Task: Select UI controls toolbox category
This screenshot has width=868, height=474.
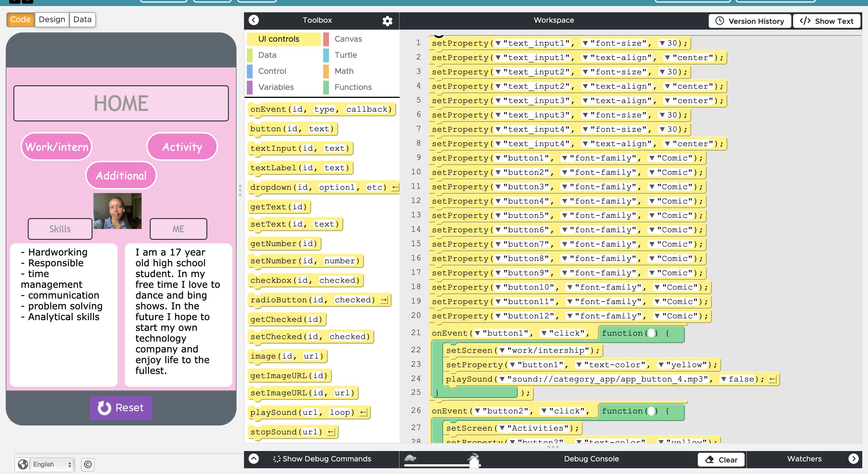Action: click(284, 39)
